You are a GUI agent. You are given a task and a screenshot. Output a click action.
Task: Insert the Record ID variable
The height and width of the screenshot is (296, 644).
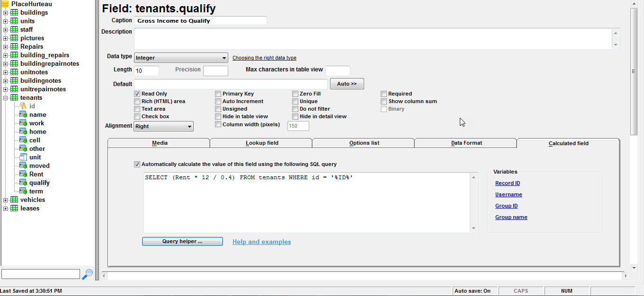(508, 183)
